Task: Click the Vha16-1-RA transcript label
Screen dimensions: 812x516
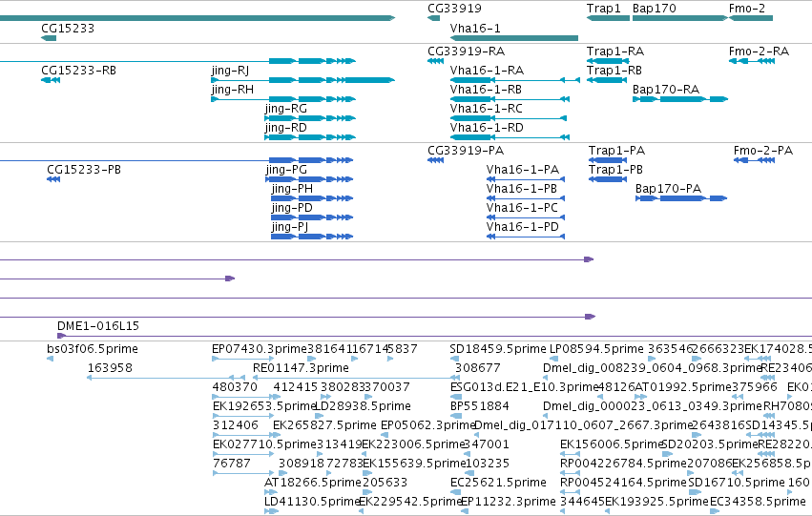Action: coord(487,71)
